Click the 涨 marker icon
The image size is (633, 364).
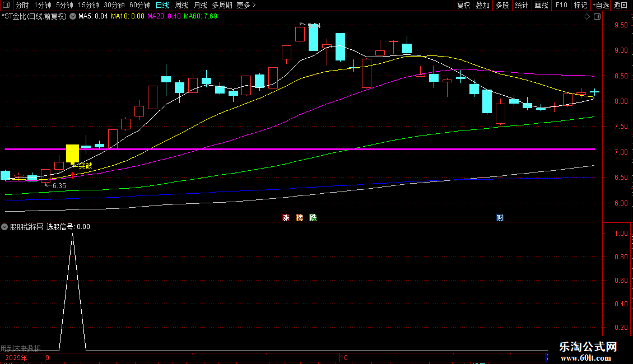coord(286,217)
